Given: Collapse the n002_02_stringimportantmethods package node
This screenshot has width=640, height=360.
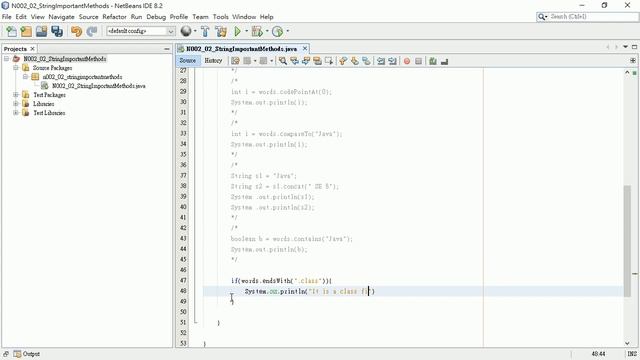Looking at the screenshot, I should coord(25,77).
